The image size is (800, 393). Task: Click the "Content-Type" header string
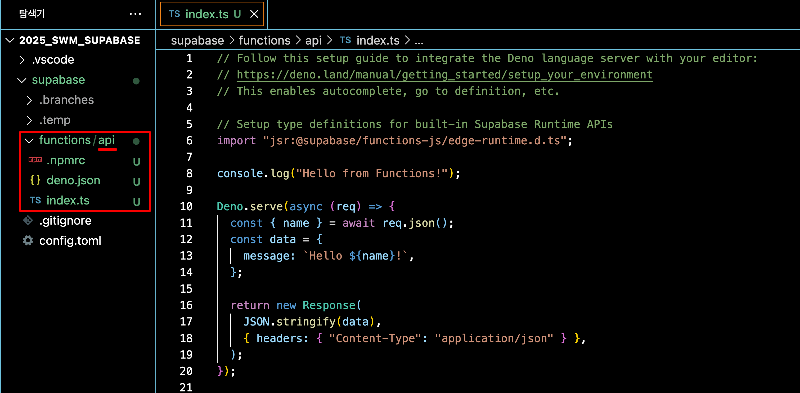pyautogui.click(x=376, y=338)
